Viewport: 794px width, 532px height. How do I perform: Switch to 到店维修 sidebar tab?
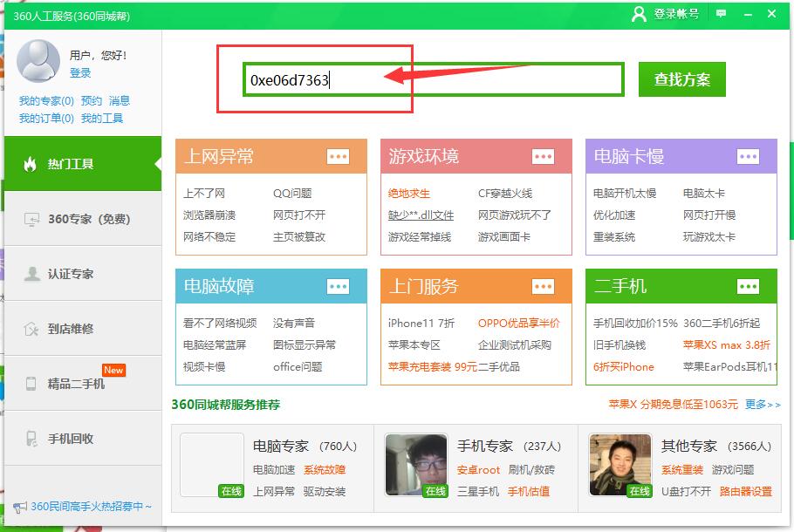[83, 329]
